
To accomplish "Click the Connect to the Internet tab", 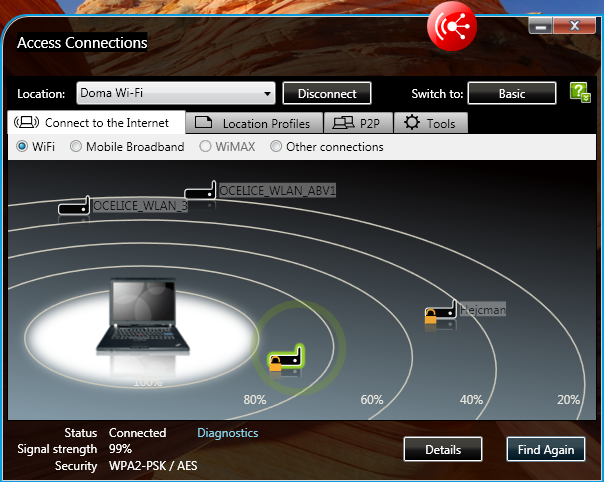I will pyautogui.click(x=98, y=123).
